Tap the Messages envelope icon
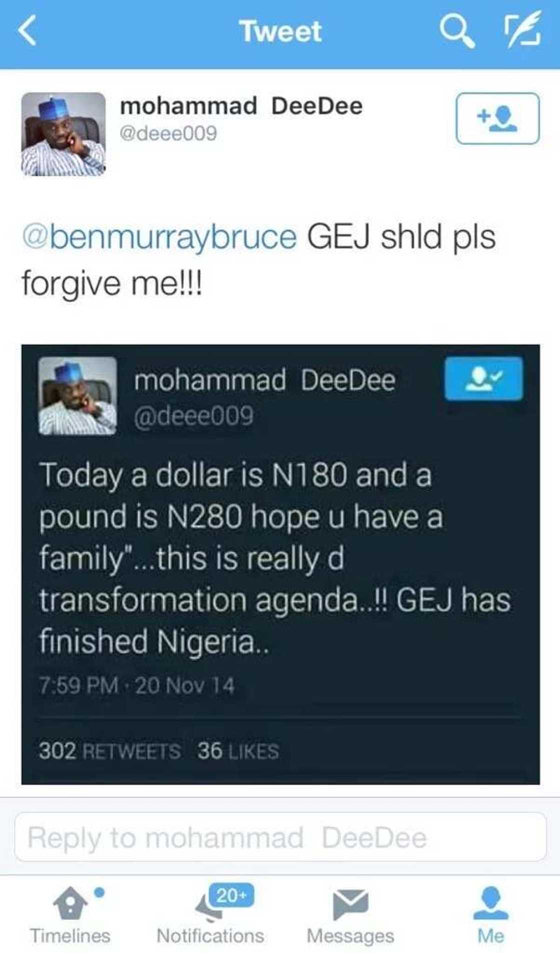The image size is (560, 953). tap(350, 904)
